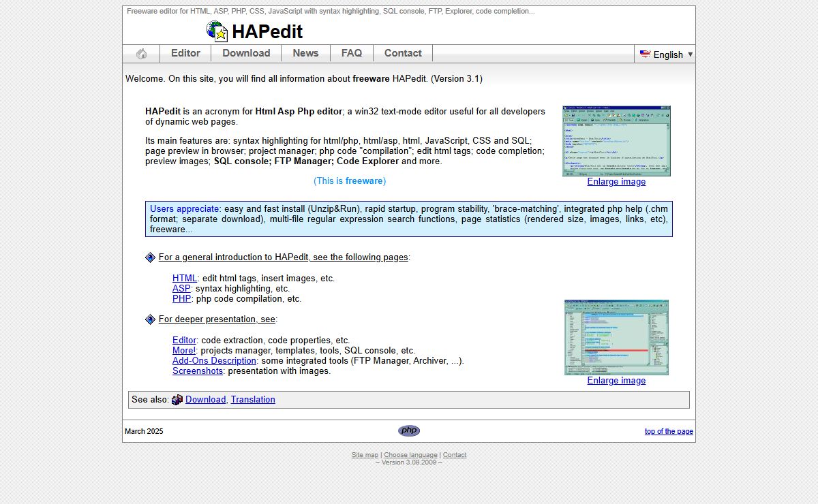Open Choose language footer link
818x504 pixels.
pyautogui.click(x=410, y=455)
